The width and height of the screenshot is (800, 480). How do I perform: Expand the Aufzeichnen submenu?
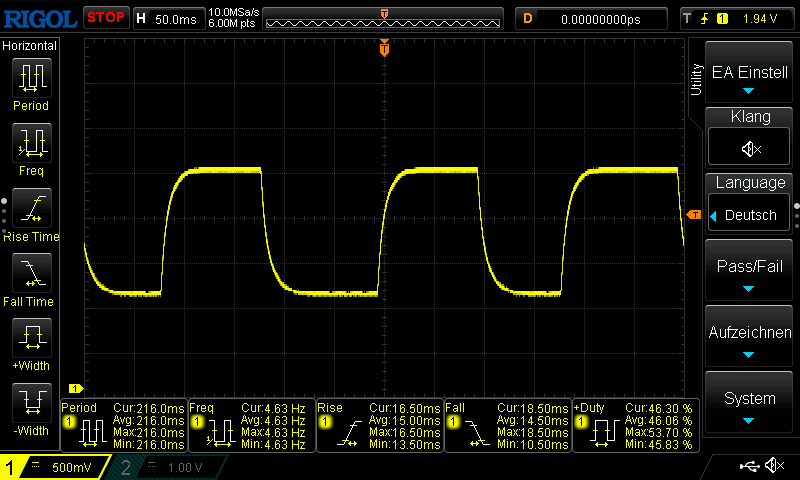click(750, 337)
